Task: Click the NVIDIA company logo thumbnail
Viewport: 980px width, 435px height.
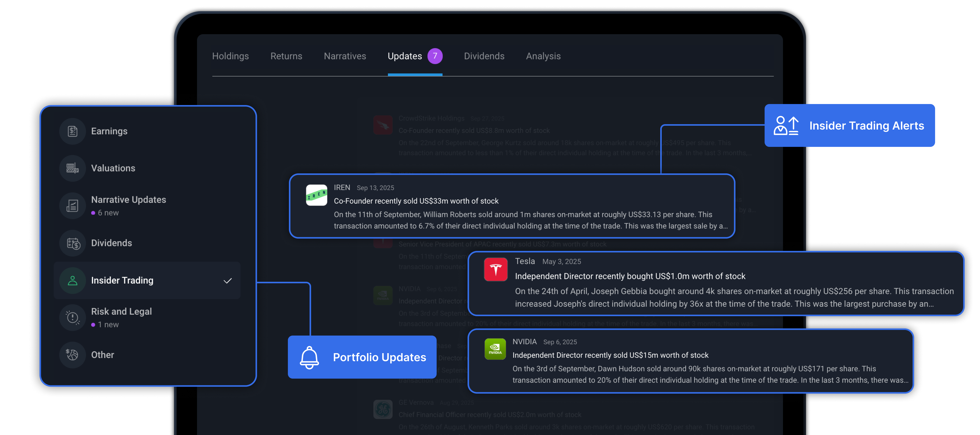Action: click(x=495, y=349)
